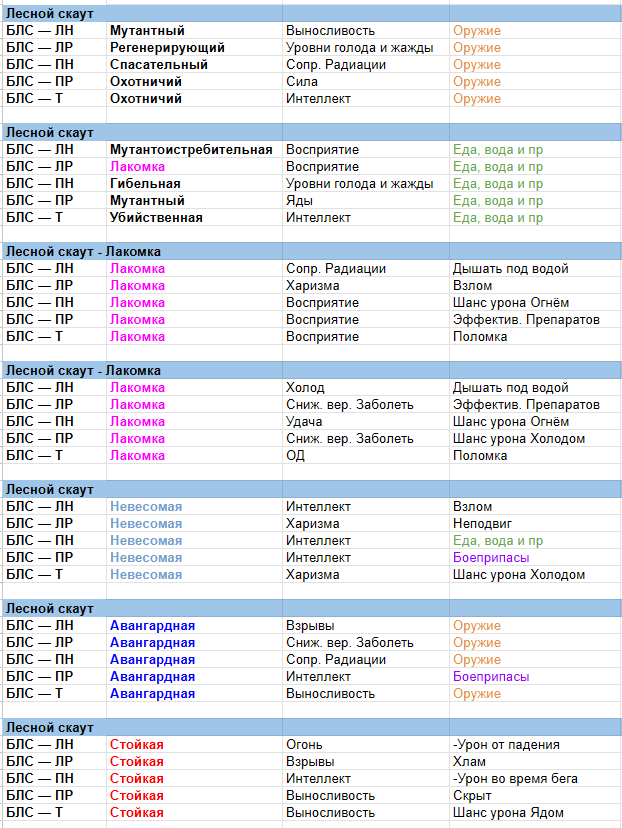Select the 'Гибельная' cell

click(194, 183)
